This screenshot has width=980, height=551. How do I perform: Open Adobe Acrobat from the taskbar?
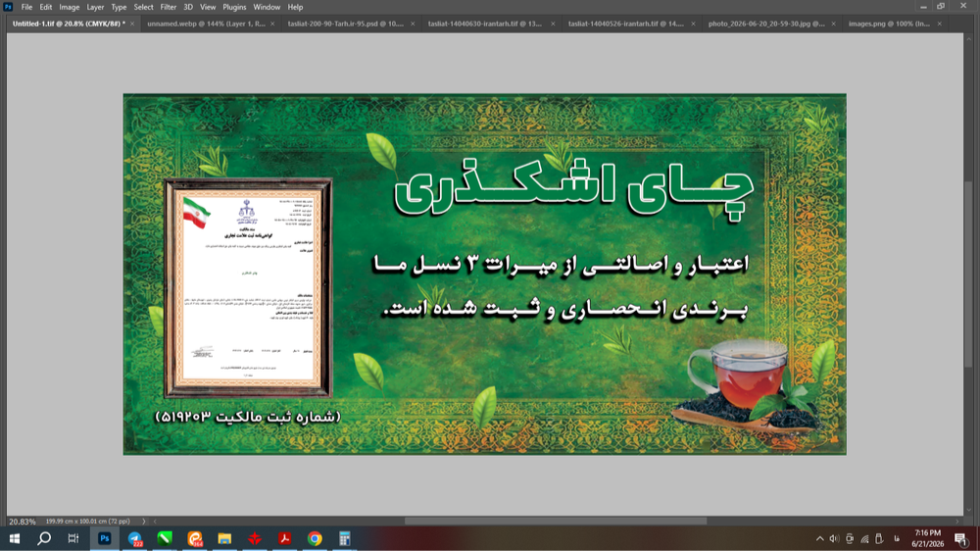pyautogui.click(x=284, y=538)
